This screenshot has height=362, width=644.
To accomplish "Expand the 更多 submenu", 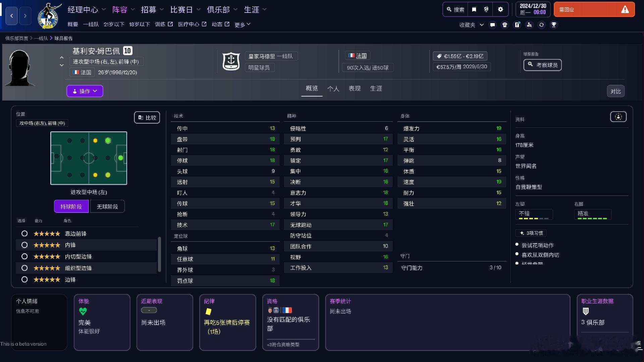I will pyautogui.click(x=242, y=24).
